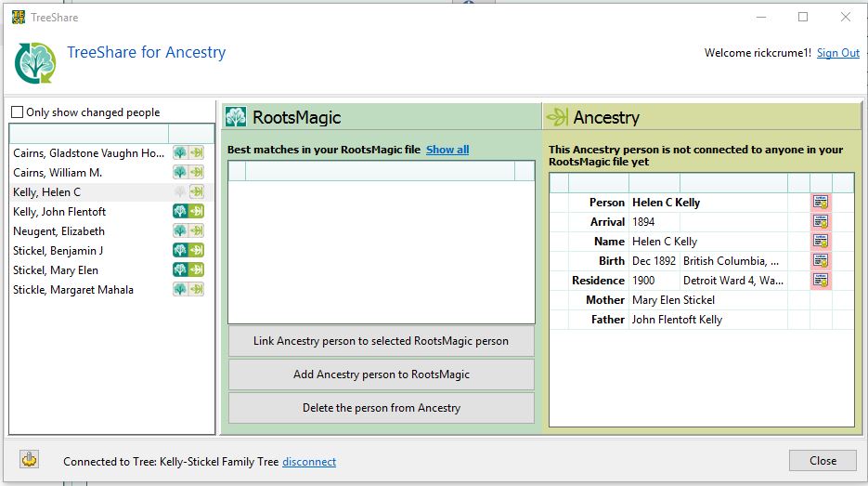
Task: Select Kelly, John Flentoft in the list
Action: click(x=59, y=211)
